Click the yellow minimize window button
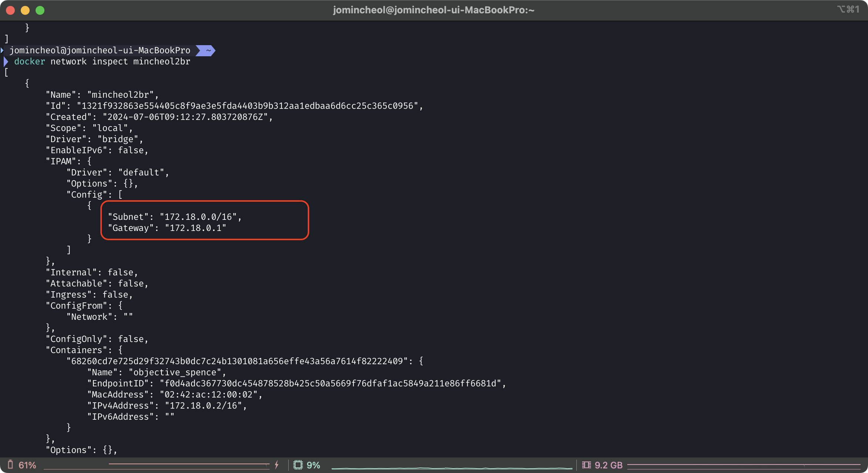This screenshot has width=868, height=473. pos(25,10)
